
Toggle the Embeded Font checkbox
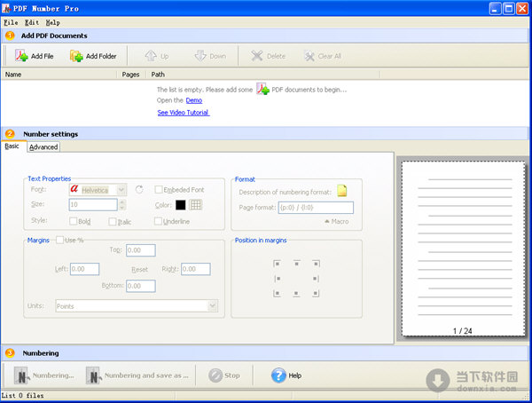158,190
